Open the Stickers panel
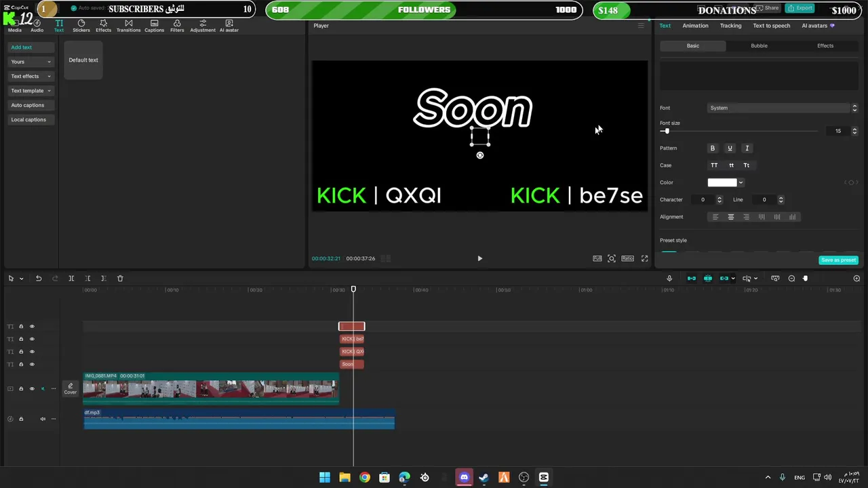 point(81,26)
